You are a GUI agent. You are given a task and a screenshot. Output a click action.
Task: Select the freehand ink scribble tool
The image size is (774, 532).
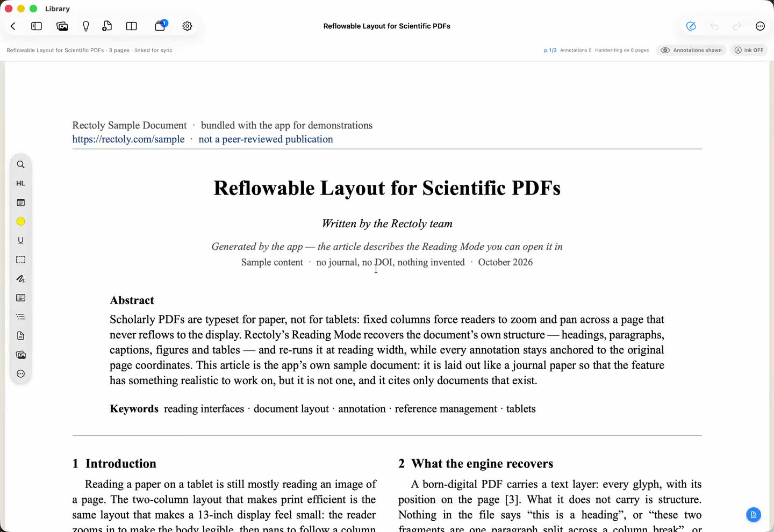pos(20,278)
